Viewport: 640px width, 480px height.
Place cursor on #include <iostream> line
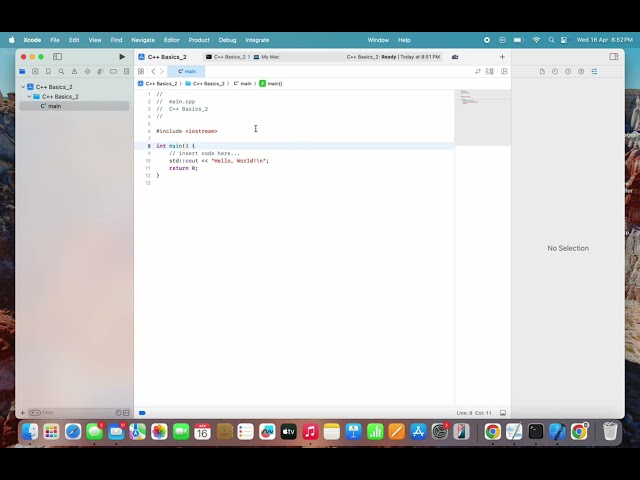187,131
